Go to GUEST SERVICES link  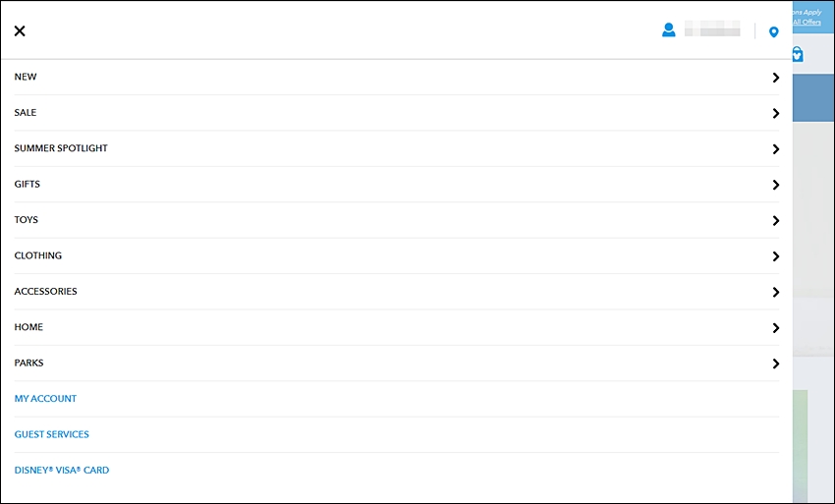coord(52,434)
